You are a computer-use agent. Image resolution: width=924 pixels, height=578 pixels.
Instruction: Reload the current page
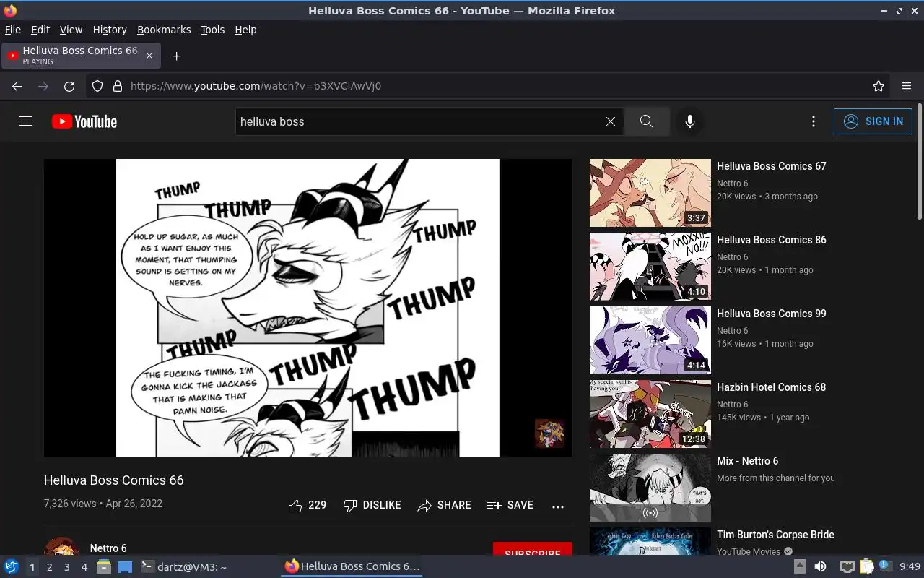click(69, 86)
